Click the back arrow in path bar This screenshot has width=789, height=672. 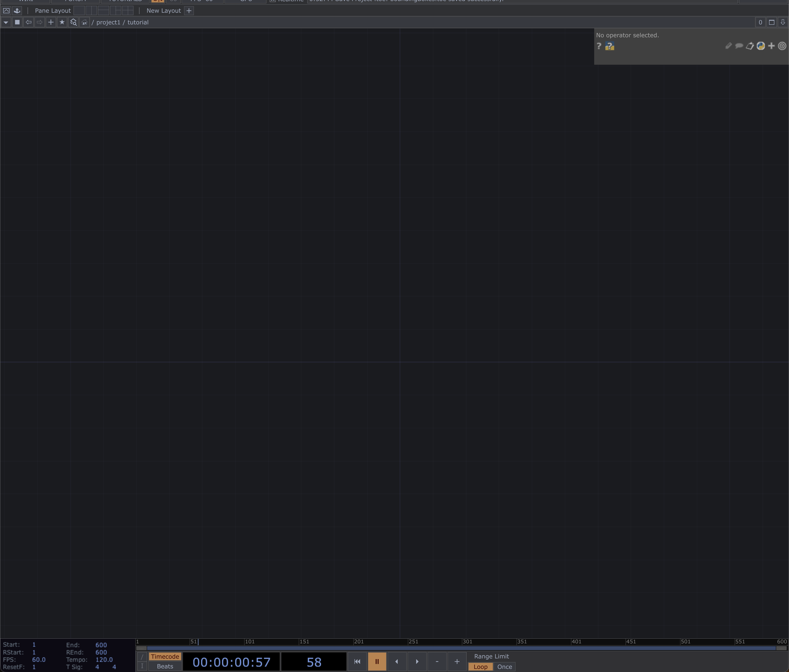(28, 22)
